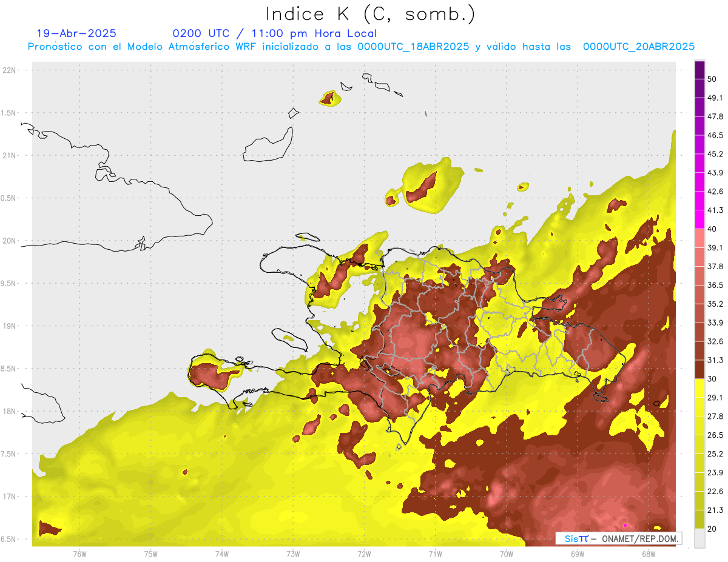
Task: Click the '68W' longitude label
Action: click(649, 554)
